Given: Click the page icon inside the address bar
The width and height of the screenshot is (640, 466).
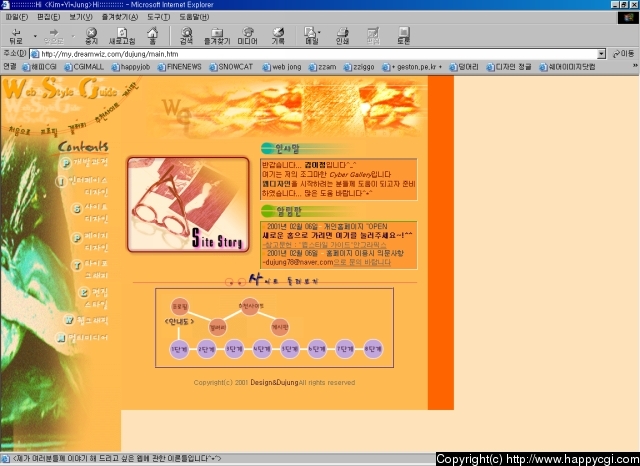Looking at the screenshot, I should pos(35,54).
